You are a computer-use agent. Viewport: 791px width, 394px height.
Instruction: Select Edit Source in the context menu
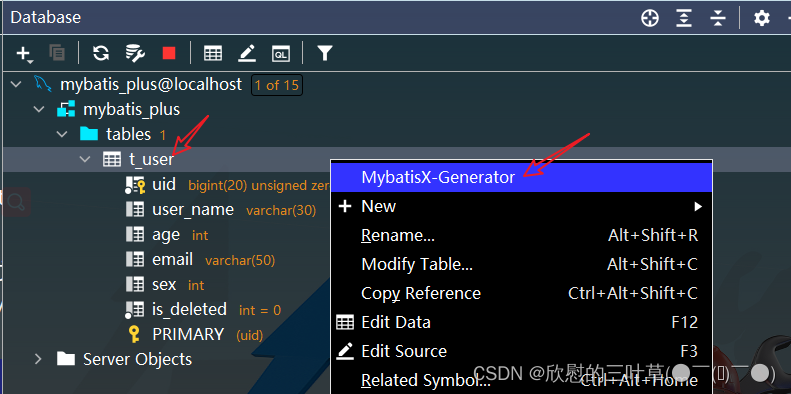(522, 351)
